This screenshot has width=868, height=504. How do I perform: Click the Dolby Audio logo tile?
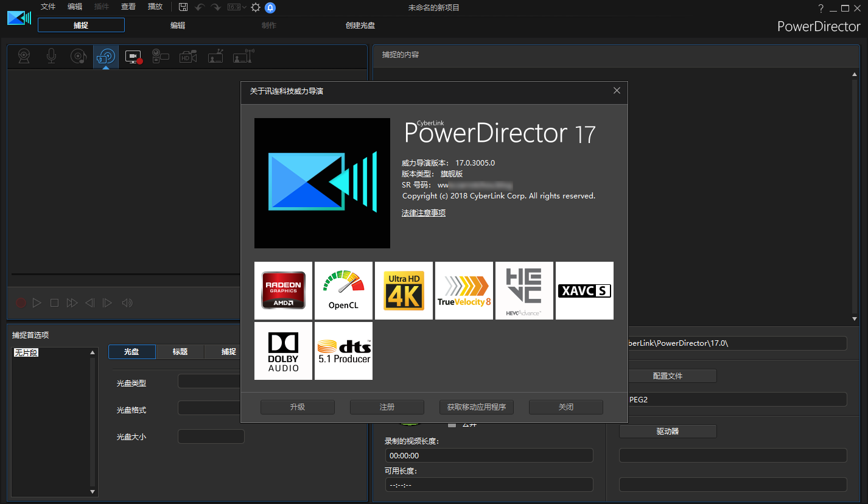(283, 351)
